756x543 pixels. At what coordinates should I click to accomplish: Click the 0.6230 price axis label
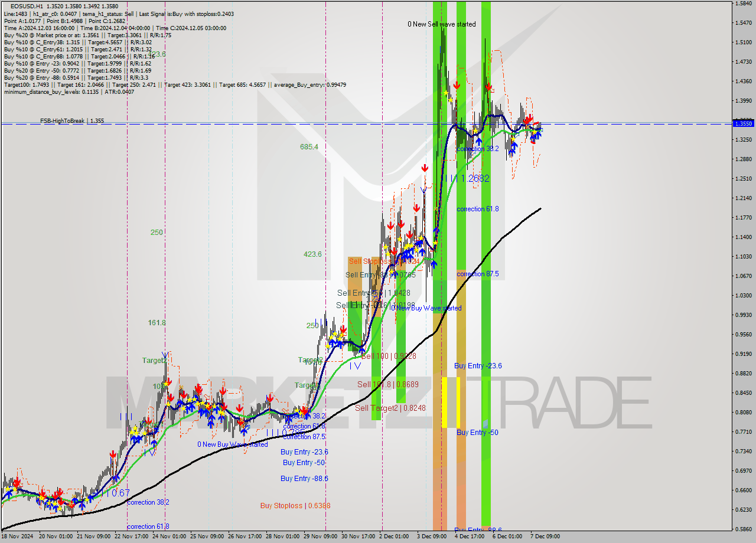point(743,509)
